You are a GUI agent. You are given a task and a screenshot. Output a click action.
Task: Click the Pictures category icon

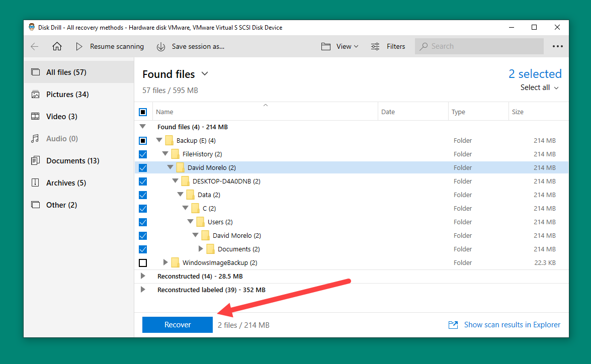pyautogui.click(x=35, y=94)
